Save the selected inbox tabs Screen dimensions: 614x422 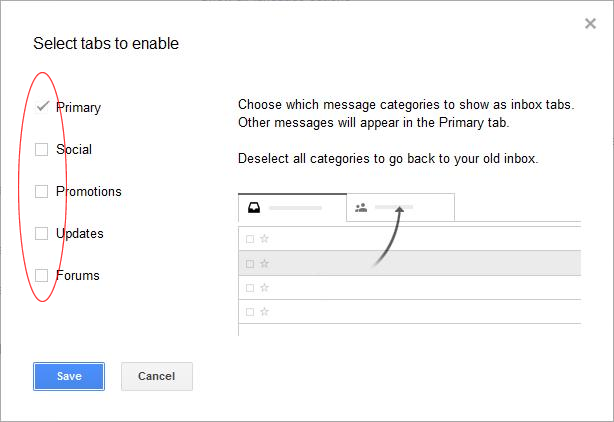[x=69, y=376]
